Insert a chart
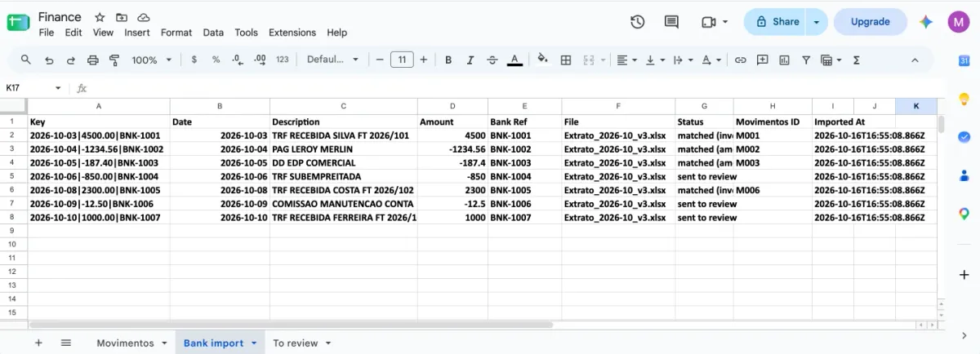 [x=785, y=60]
